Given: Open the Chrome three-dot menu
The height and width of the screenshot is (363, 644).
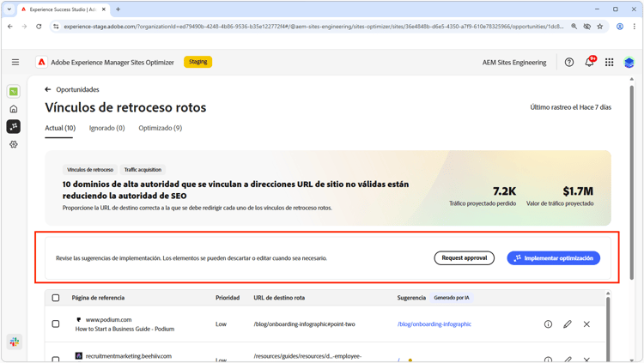Looking at the screenshot, I should [635, 27].
